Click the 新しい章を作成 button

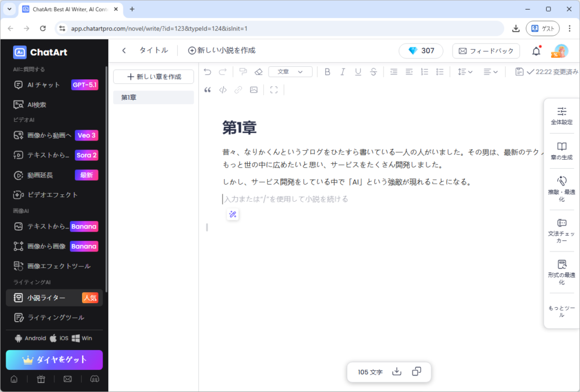click(153, 76)
